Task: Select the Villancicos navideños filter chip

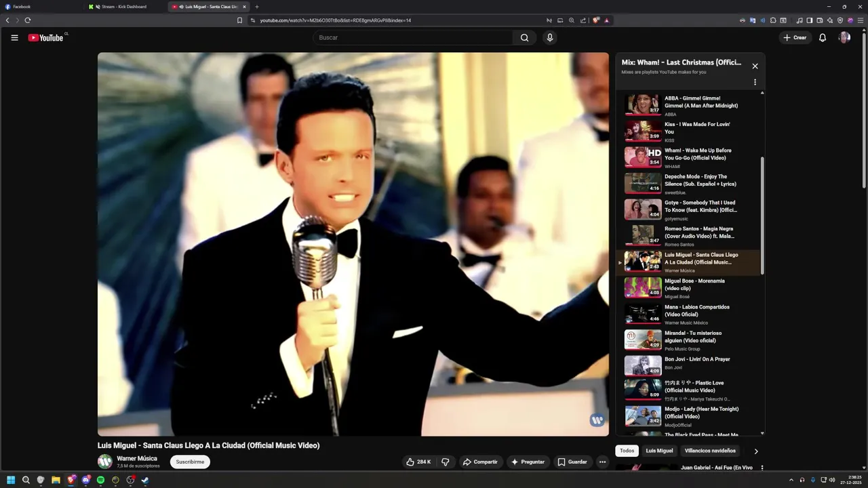Action: click(710, 451)
